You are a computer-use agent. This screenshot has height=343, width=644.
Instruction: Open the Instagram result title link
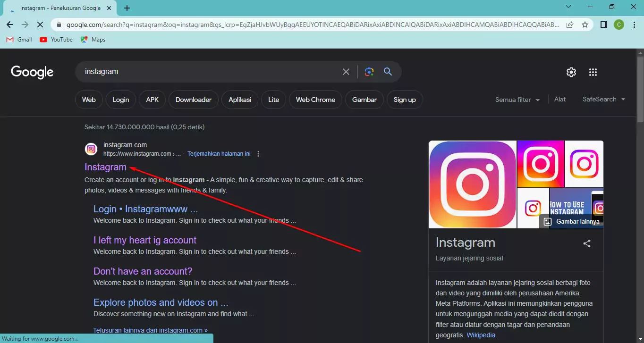coord(105,167)
